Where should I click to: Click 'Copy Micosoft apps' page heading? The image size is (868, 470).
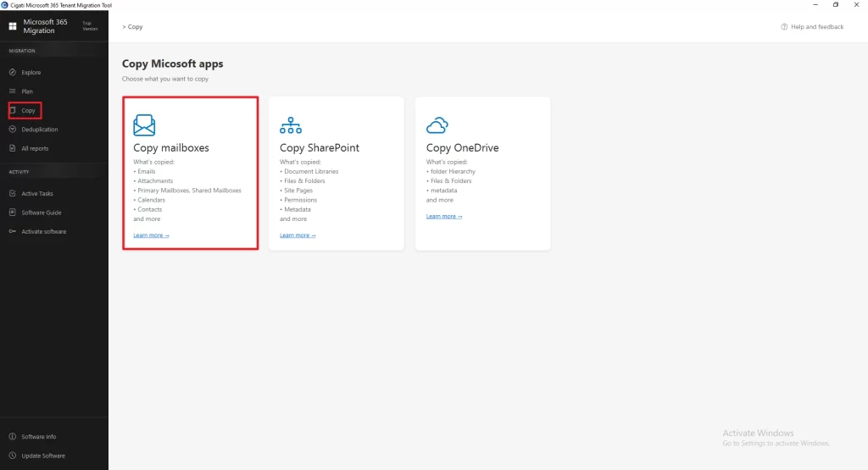[173, 64]
